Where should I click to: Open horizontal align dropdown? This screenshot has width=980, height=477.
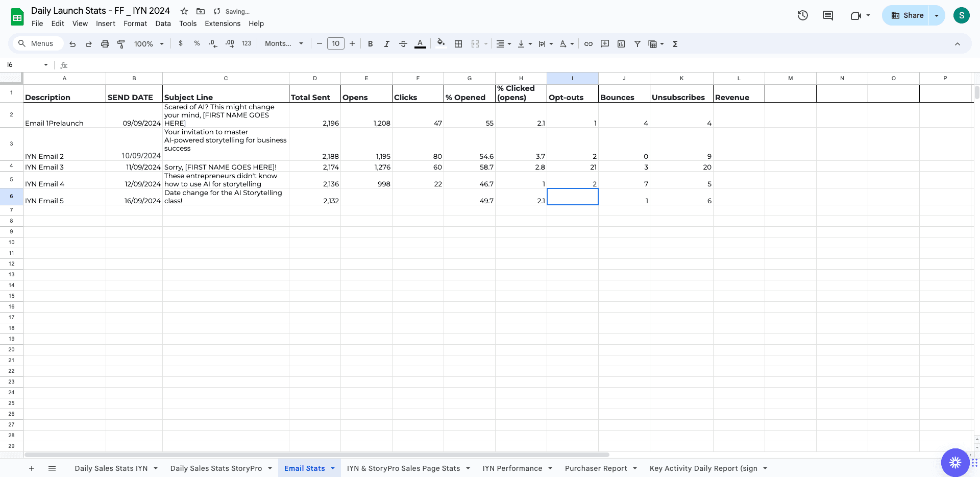tap(504, 44)
